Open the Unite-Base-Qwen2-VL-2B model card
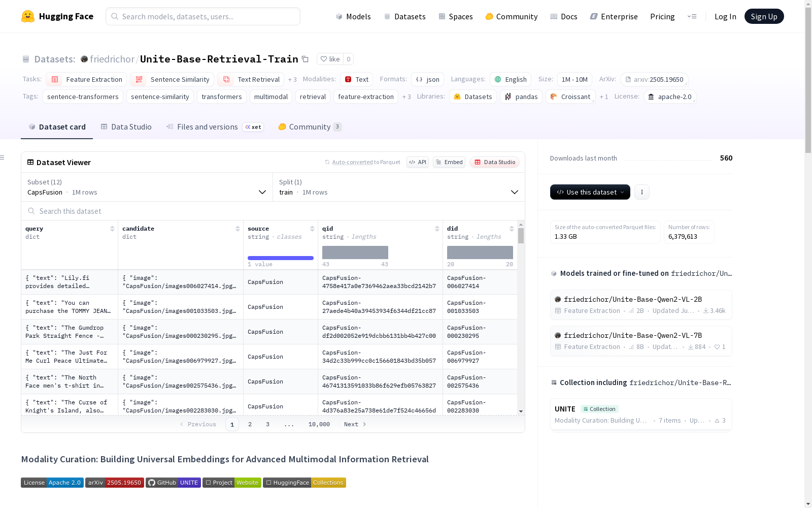Screen dimensions: 812x508 coord(641,304)
